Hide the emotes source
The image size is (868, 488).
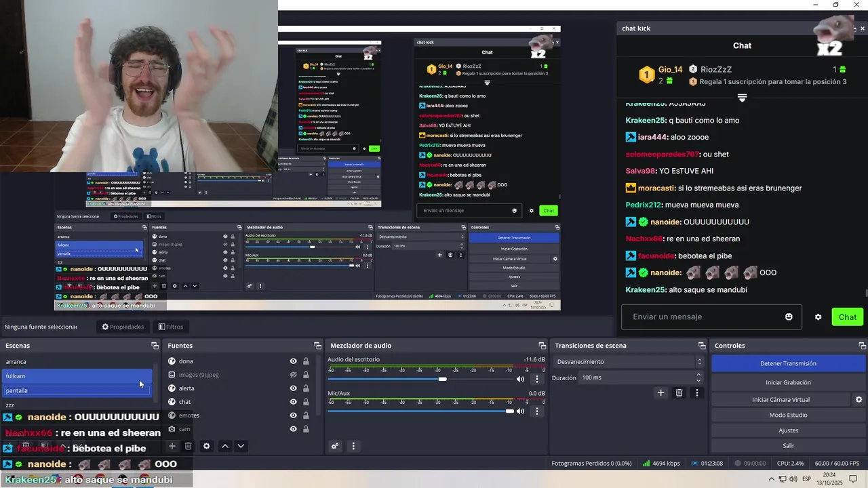[293, 415]
